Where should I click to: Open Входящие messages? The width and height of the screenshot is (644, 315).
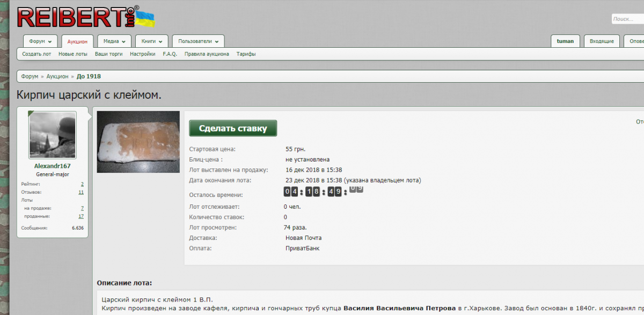[602, 41]
